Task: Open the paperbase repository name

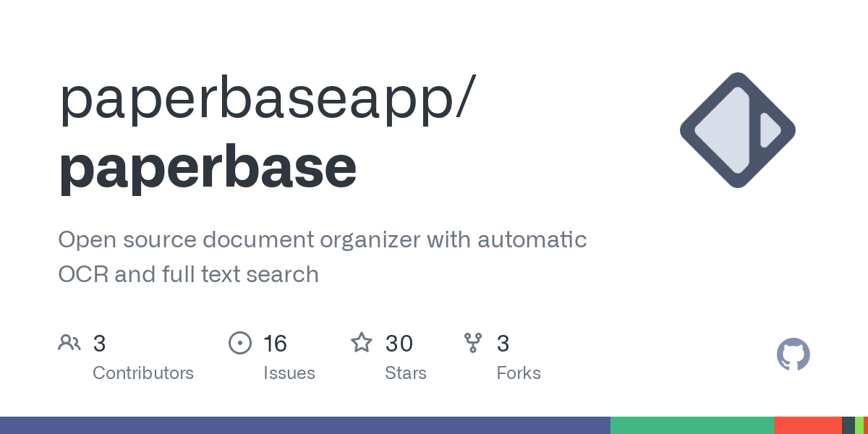Action: point(207,166)
